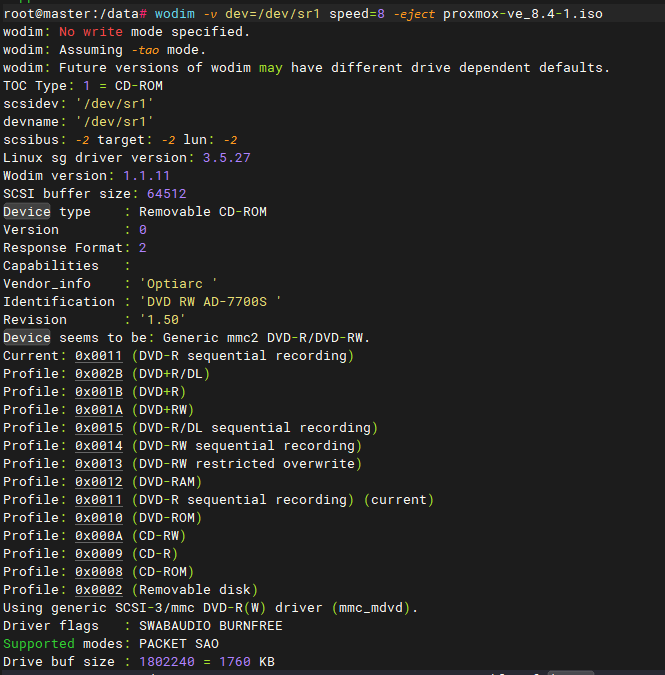Viewport: 665px width, 675px height.
Task: Click the proxmox-ve_8.4-1.iso filename in the command
Action: [x=523, y=14]
